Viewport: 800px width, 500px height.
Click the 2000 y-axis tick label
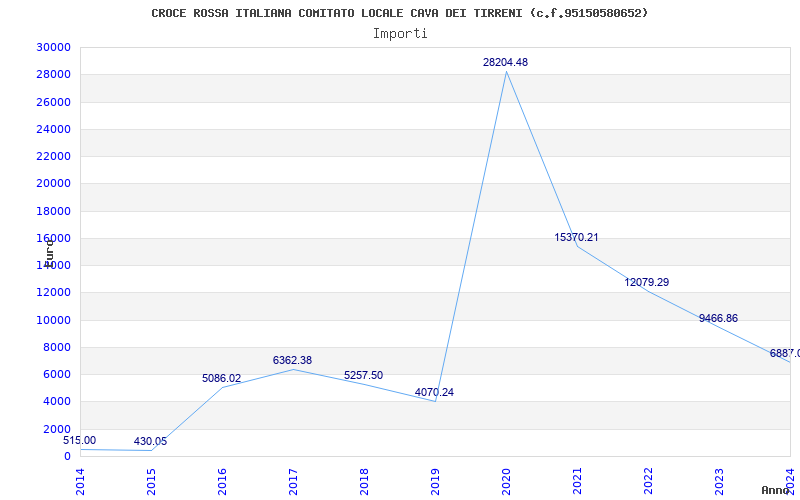pos(56,429)
